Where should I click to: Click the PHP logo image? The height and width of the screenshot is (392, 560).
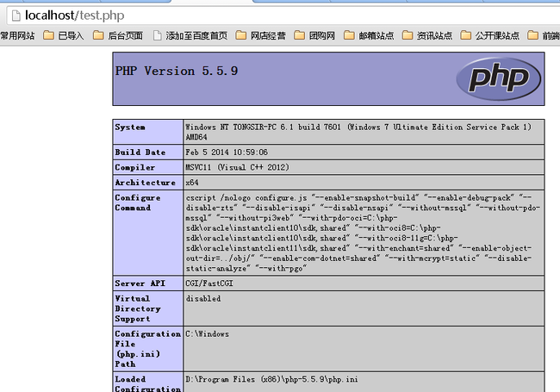tap(499, 78)
